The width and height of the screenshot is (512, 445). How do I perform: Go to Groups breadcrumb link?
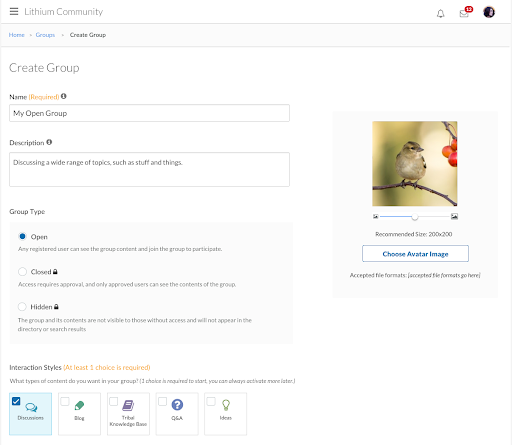pos(45,35)
